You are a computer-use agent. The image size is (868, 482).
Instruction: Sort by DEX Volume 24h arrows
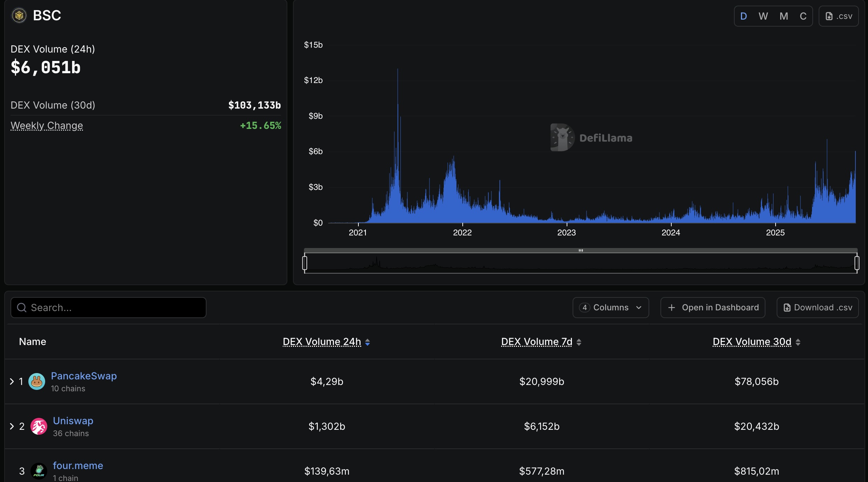(x=367, y=342)
